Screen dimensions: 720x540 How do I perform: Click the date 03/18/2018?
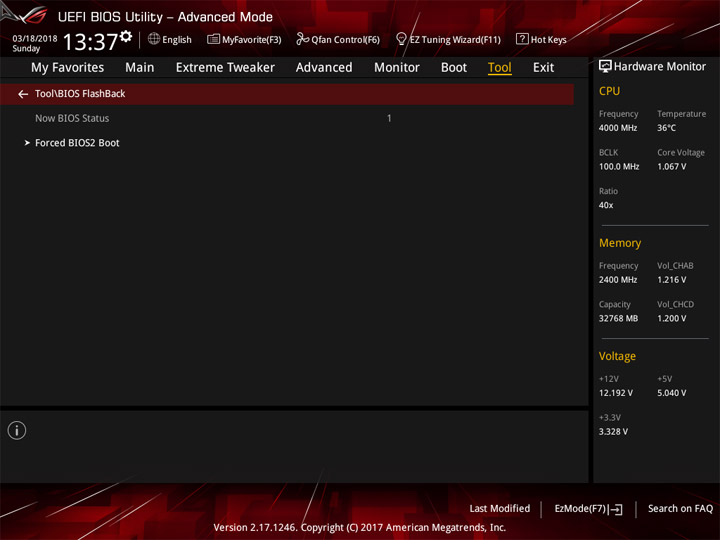point(35,39)
